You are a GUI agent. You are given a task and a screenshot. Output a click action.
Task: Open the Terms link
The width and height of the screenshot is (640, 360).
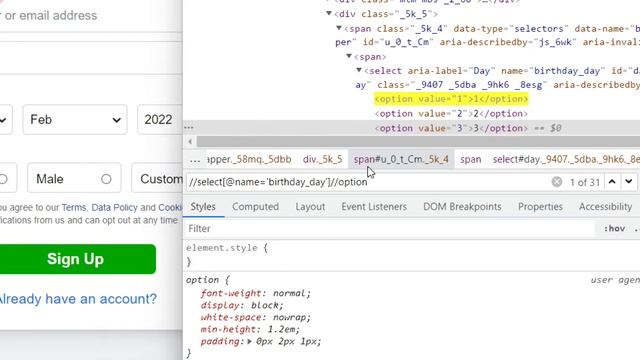(x=73, y=207)
